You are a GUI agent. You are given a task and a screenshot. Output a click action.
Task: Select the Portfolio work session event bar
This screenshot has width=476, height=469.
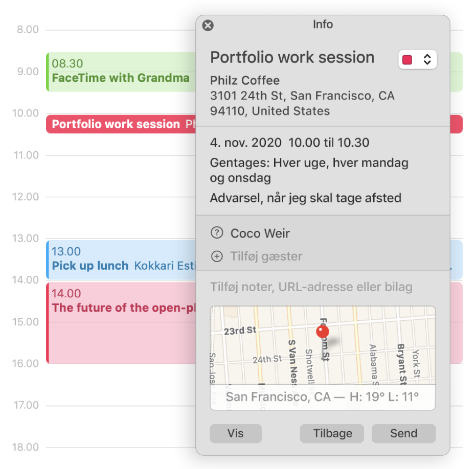121,124
